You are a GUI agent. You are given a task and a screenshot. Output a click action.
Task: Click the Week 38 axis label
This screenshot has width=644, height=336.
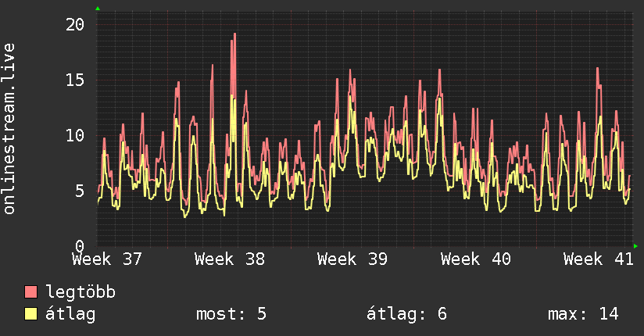click(x=230, y=259)
